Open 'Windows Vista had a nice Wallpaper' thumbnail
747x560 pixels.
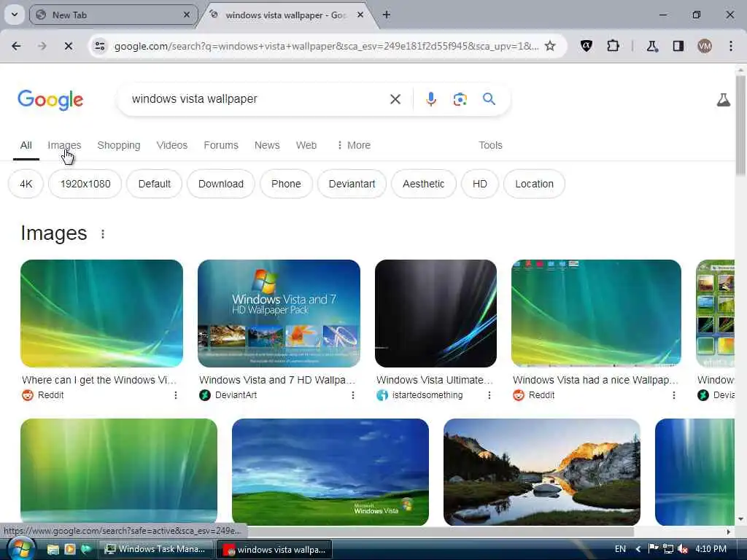[x=596, y=314]
